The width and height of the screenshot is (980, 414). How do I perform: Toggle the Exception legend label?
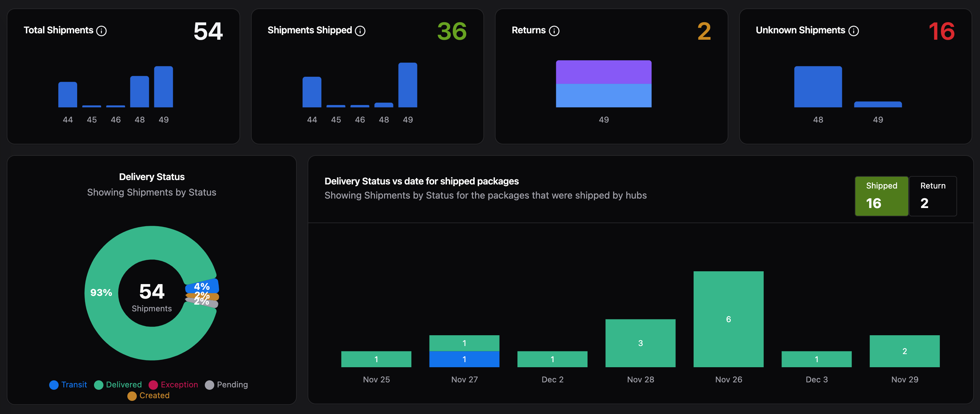(x=179, y=385)
